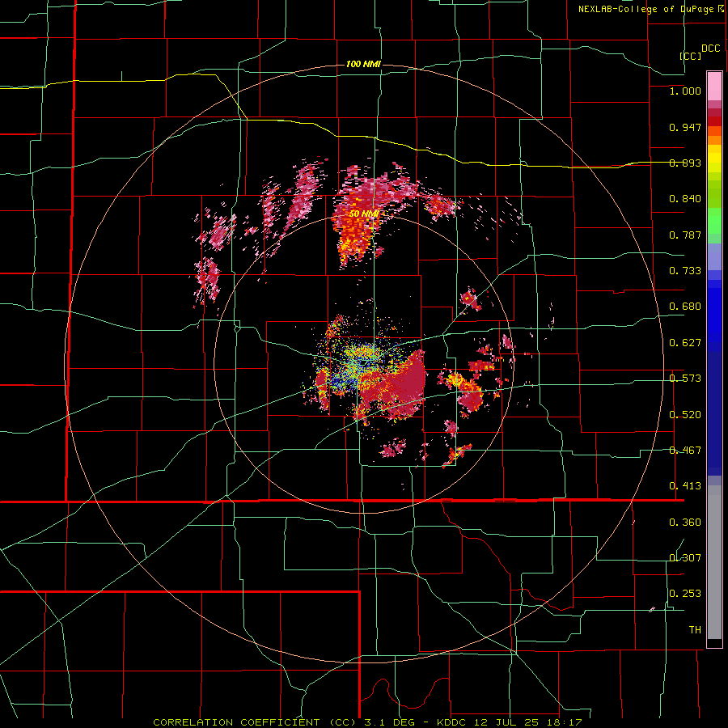Click the 0.733 scale value
Viewport: 728px width, 728px height.
click(x=685, y=271)
